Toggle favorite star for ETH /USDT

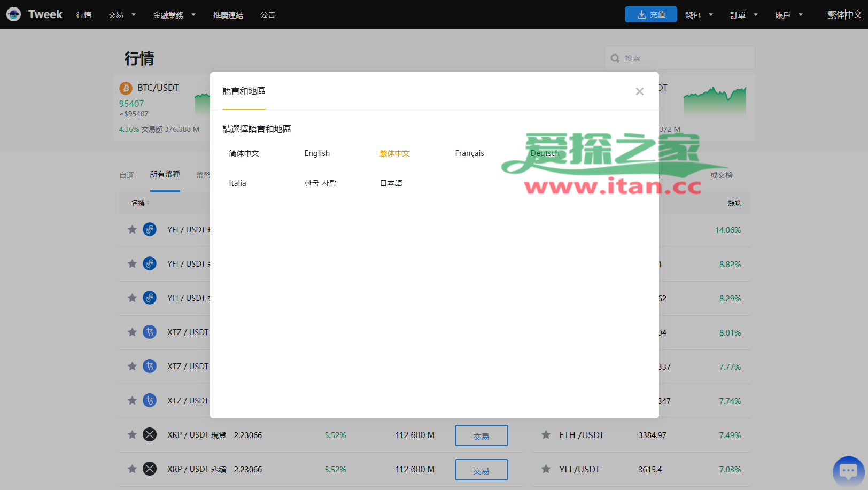tap(546, 435)
